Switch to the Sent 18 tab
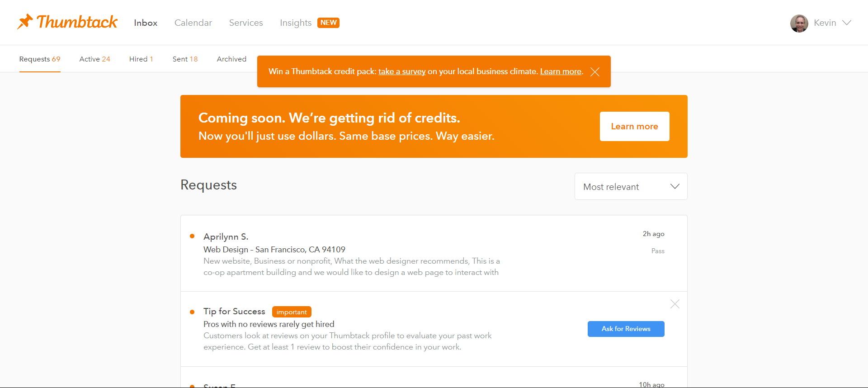 [185, 59]
